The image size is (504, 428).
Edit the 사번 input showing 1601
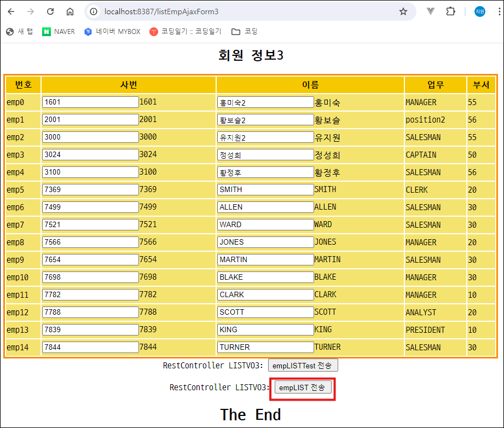(x=90, y=102)
